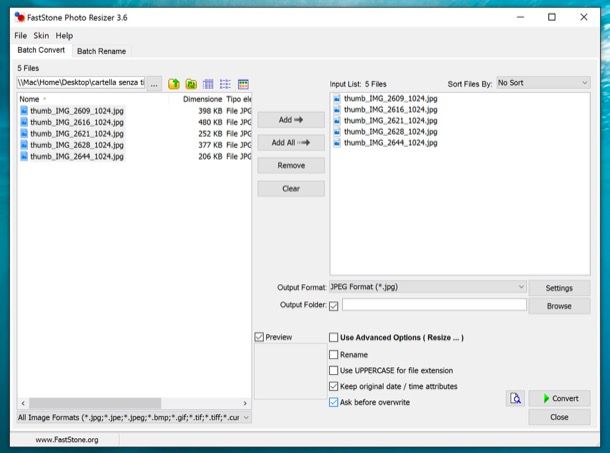
Task: Enable Use Advanced Options (Resize) checkbox
Action: click(x=333, y=337)
